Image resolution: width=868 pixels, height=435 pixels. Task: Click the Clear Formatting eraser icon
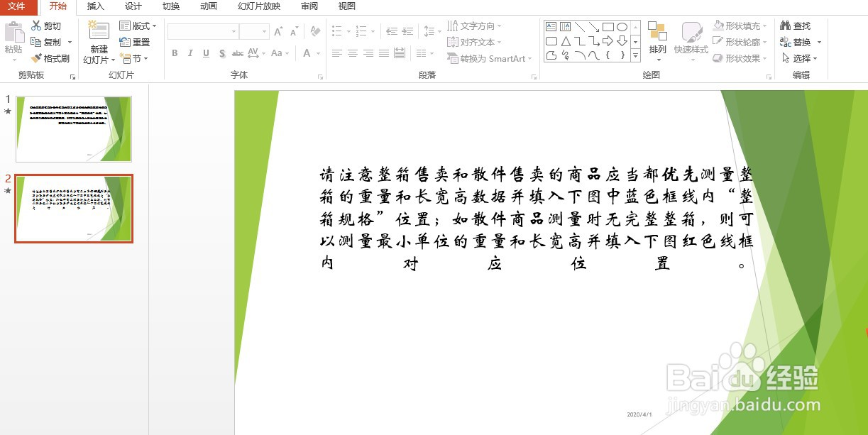pyautogui.click(x=316, y=32)
